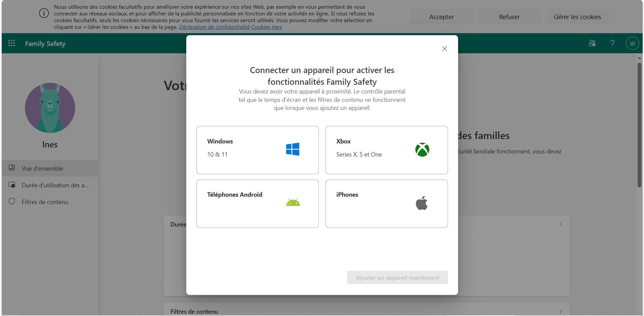
Task: Open Gérer les cookies options
Action: click(577, 17)
